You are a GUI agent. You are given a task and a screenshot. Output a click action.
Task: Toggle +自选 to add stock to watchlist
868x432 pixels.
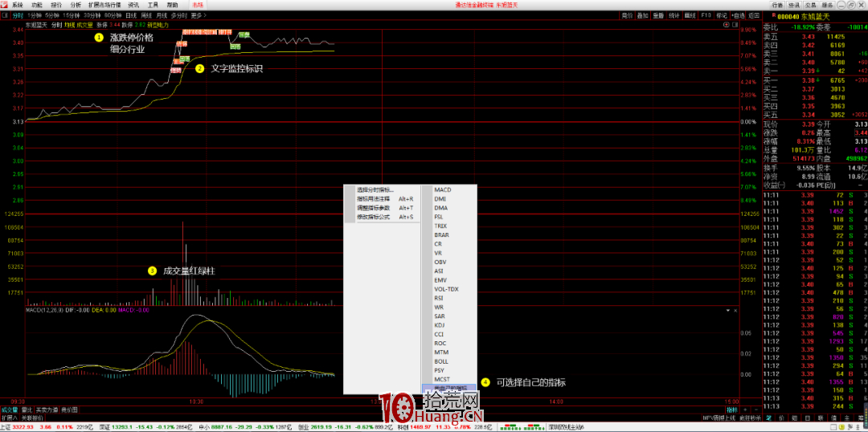coord(737,15)
